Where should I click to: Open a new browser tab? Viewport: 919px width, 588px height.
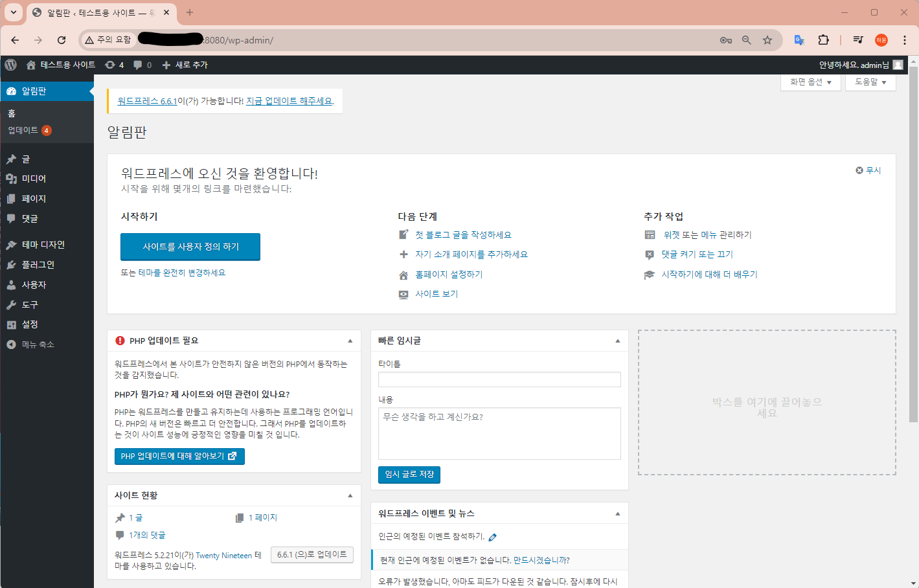click(190, 12)
